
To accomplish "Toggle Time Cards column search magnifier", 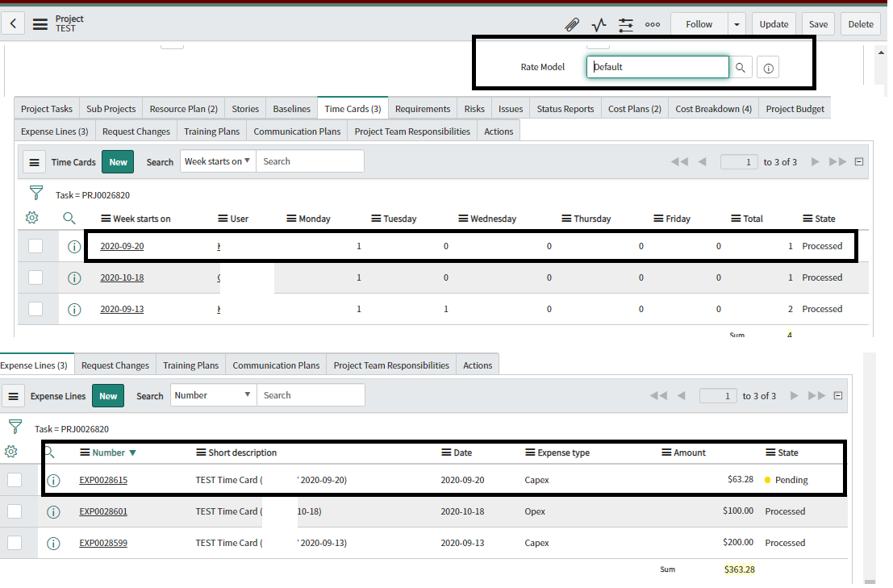I will pos(69,218).
